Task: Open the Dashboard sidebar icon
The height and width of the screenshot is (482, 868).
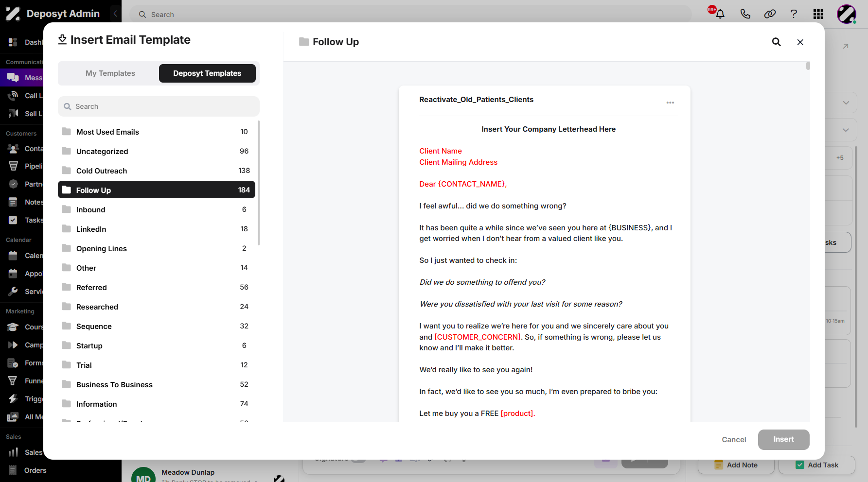Action: (x=13, y=42)
